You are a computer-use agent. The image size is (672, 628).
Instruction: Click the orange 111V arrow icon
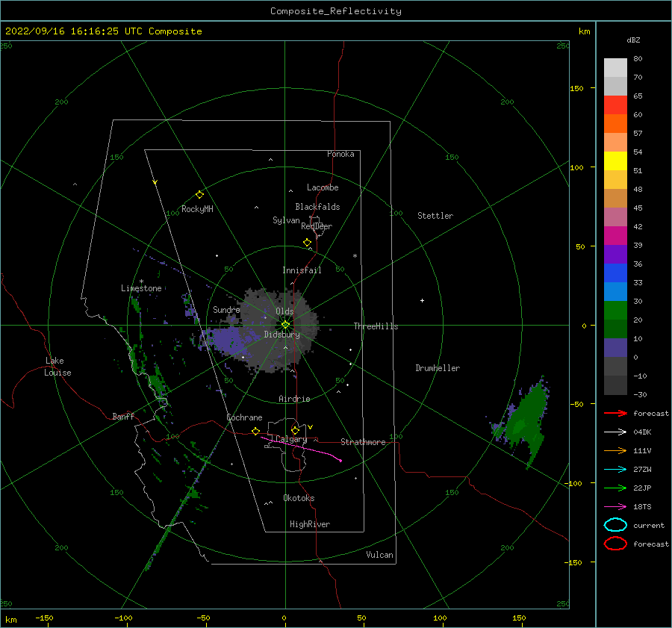click(615, 450)
